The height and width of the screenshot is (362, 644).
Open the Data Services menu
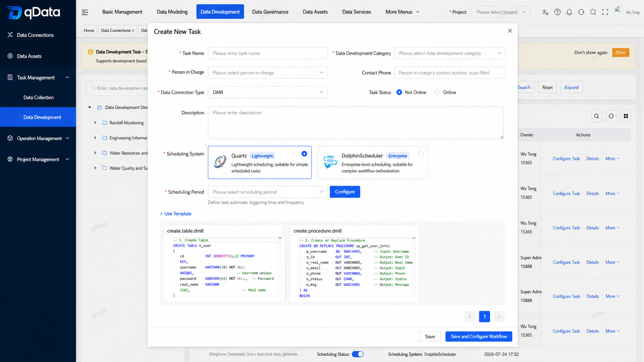(x=357, y=12)
